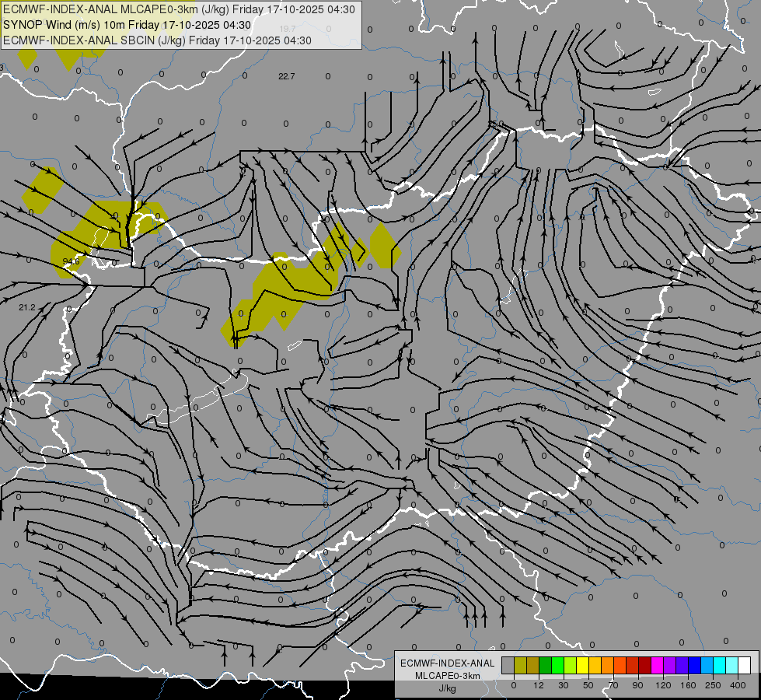Click the MLCAPE0-3km title line
The width and height of the screenshot is (761, 700).
coord(179,9)
